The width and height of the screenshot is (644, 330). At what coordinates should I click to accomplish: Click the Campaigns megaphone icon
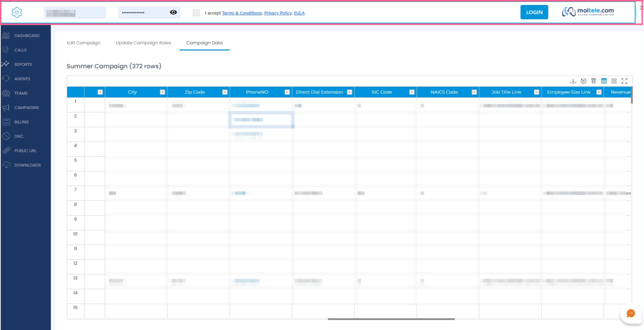[x=6, y=107]
